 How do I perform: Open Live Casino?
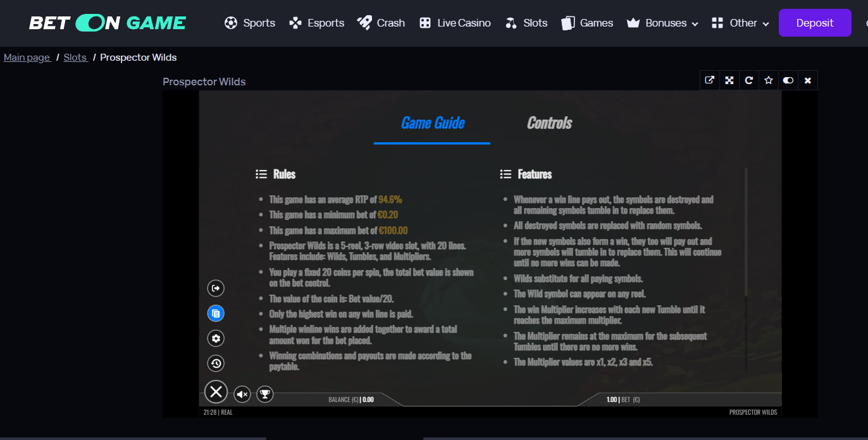[455, 23]
